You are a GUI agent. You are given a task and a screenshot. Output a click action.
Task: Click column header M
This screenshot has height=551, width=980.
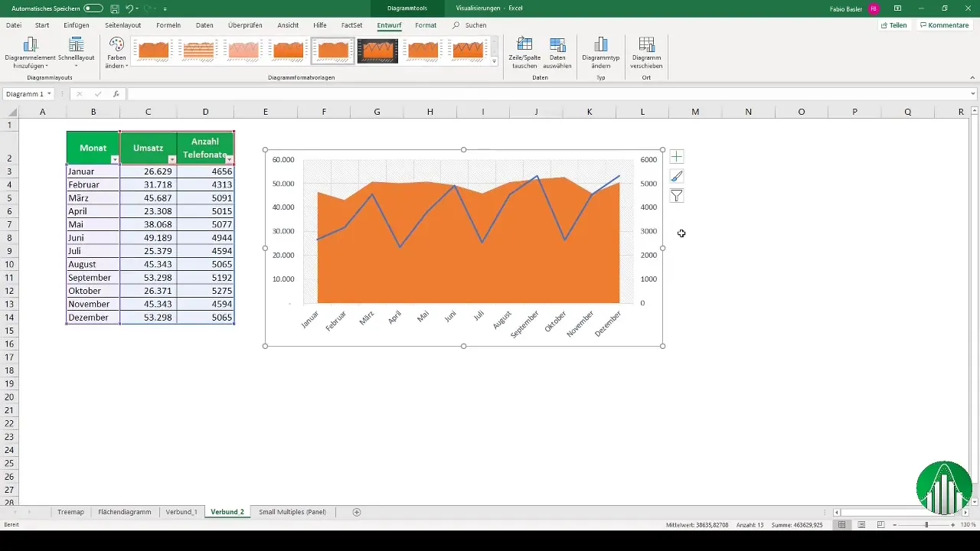pos(695,112)
